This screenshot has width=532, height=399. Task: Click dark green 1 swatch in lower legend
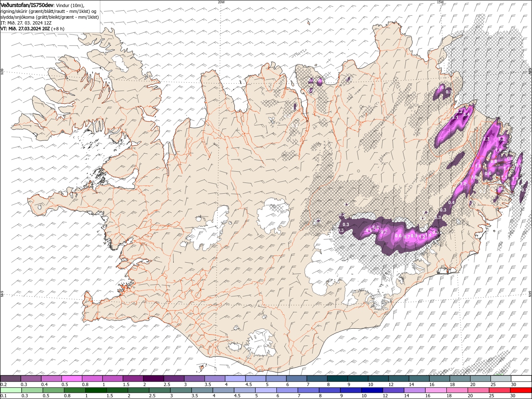click(96, 390)
